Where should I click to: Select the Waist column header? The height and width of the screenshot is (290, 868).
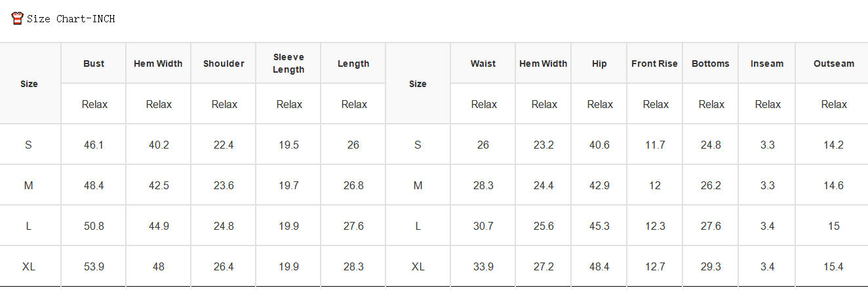pyautogui.click(x=483, y=63)
